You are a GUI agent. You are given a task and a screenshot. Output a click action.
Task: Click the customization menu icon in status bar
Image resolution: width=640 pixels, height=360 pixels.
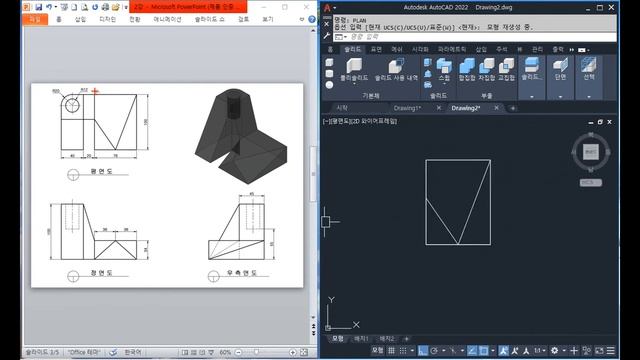tap(611, 351)
